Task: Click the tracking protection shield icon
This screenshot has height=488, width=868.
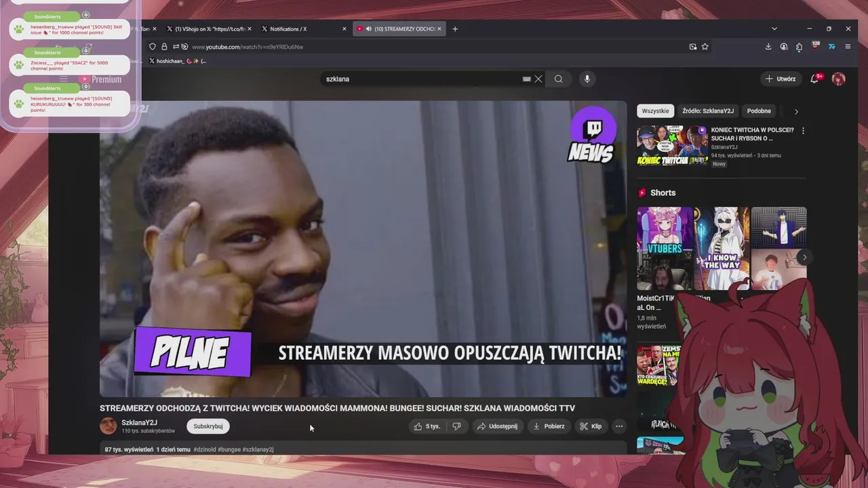Action: point(153,47)
